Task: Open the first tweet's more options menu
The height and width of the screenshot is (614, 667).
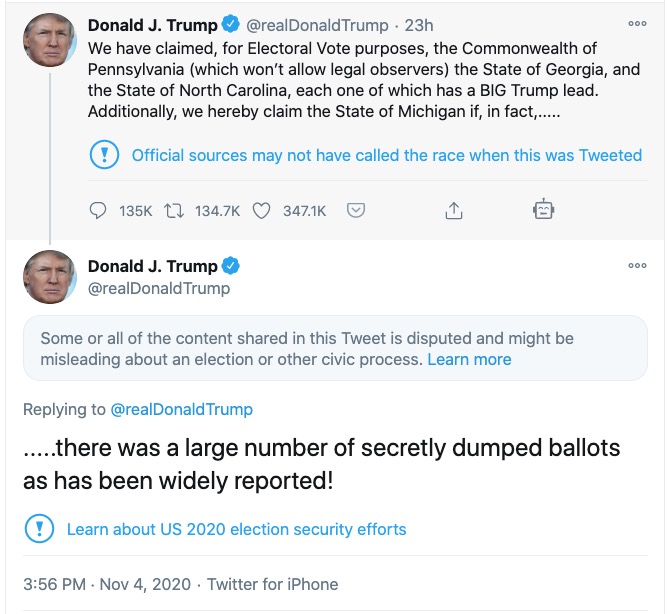Action: (637, 24)
